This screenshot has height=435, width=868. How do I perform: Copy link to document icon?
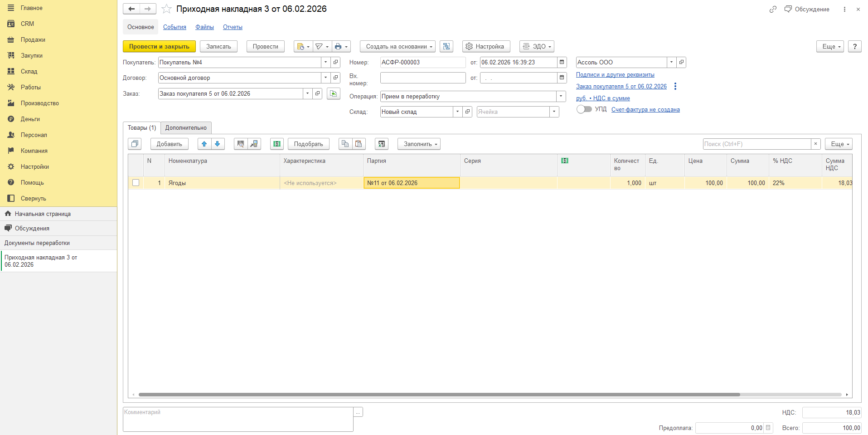773,9
